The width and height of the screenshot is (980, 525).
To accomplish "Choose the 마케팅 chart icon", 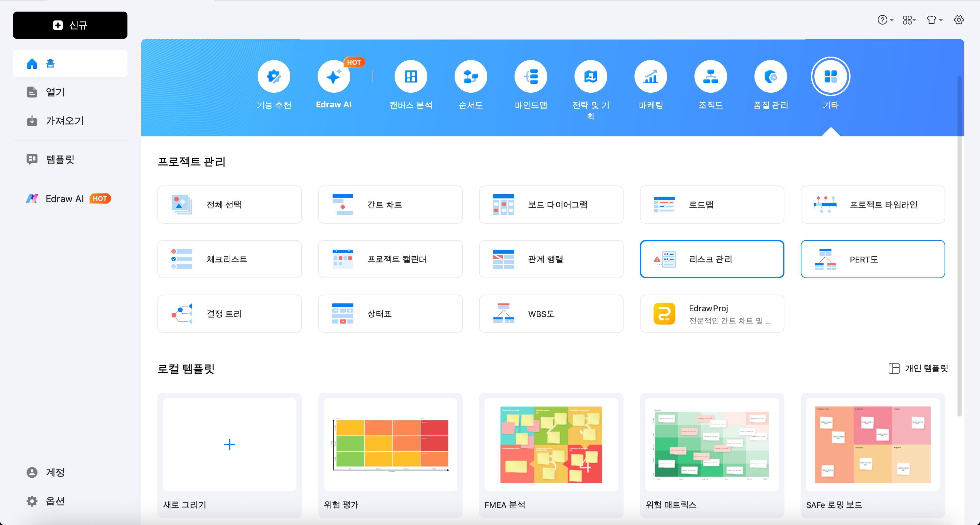I will pyautogui.click(x=650, y=76).
